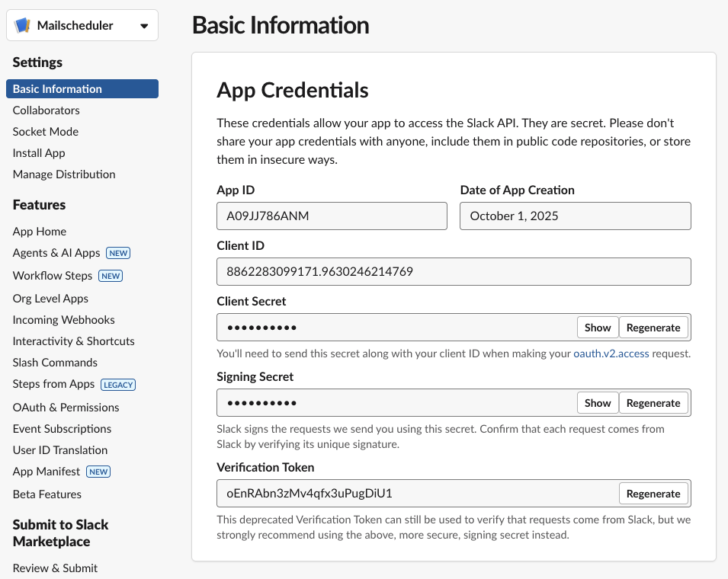Image resolution: width=728 pixels, height=579 pixels.
Task: Open the Slash Commands page
Action: [x=55, y=363]
